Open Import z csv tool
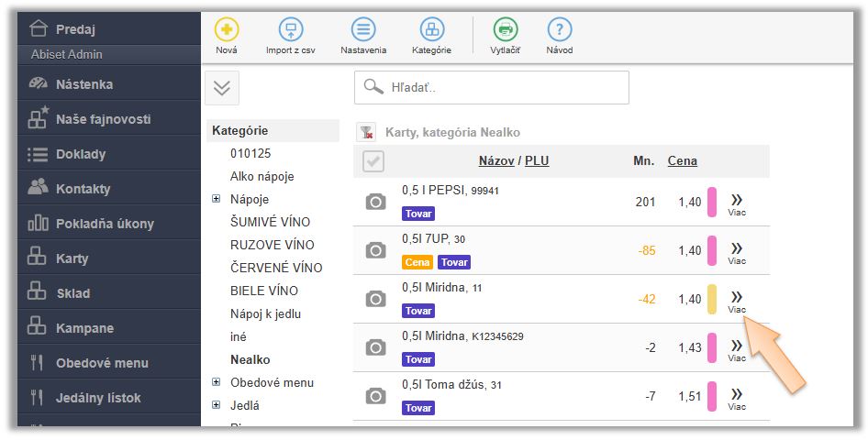868x440 pixels. pos(291,30)
